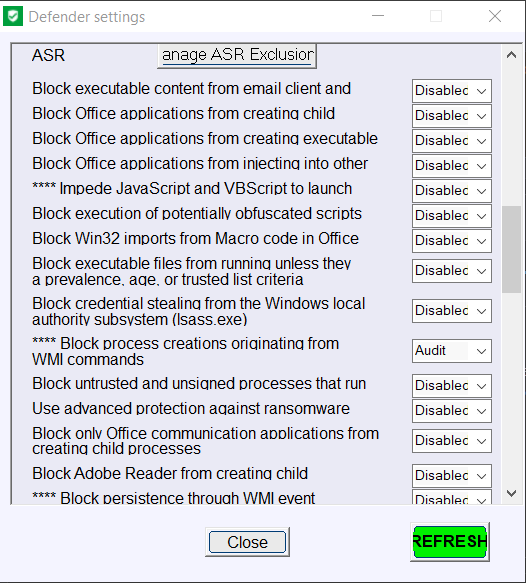Image resolution: width=526 pixels, height=583 pixels.
Task: Click 'Block Win32 imports from Macro code' label
Action: [196, 239]
